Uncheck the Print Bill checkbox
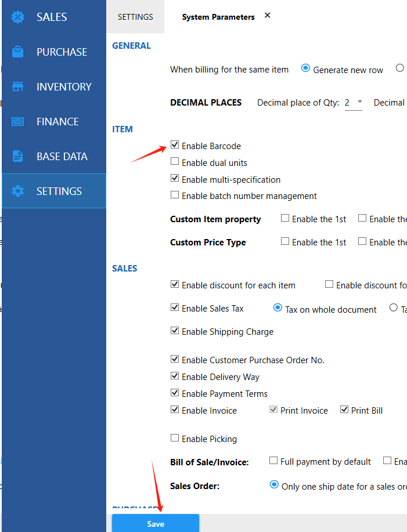Image resolution: width=407 pixels, height=532 pixels. pyautogui.click(x=344, y=410)
